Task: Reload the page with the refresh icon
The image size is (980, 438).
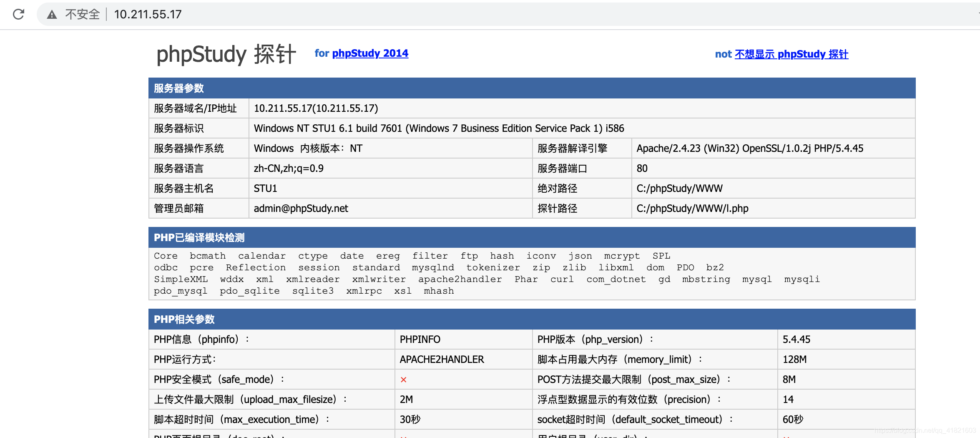Action: (18, 15)
